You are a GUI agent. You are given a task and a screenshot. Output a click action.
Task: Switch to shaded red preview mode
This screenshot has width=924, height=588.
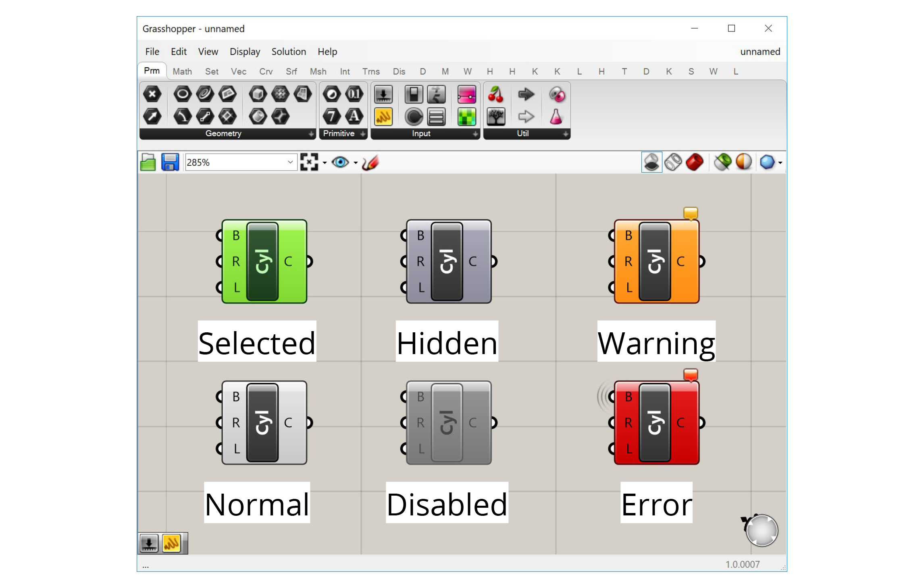click(x=694, y=163)
